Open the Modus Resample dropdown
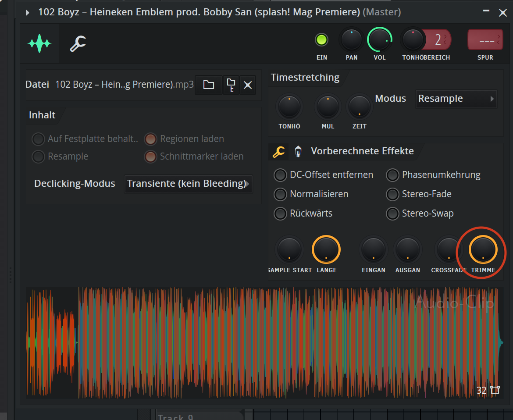 click(456, 99)
